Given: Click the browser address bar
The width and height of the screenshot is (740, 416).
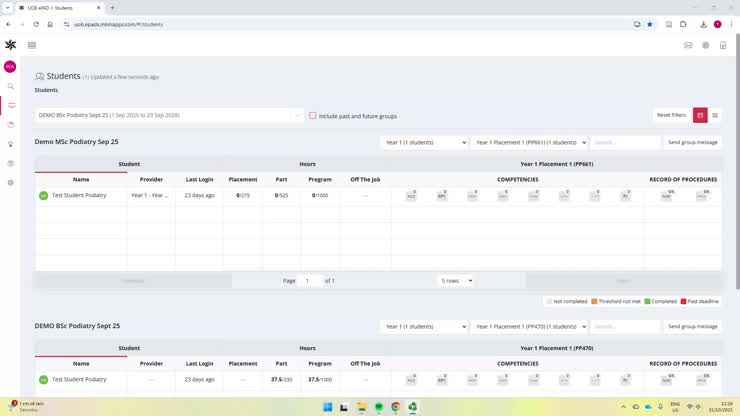Looking at the screenshot, I should pos(349,24).
